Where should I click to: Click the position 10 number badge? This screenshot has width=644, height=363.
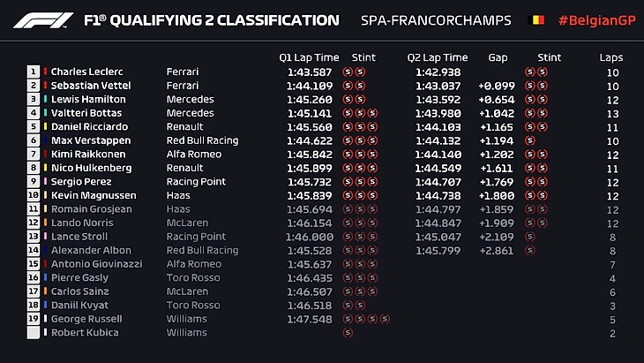click(x=34, y=195)
